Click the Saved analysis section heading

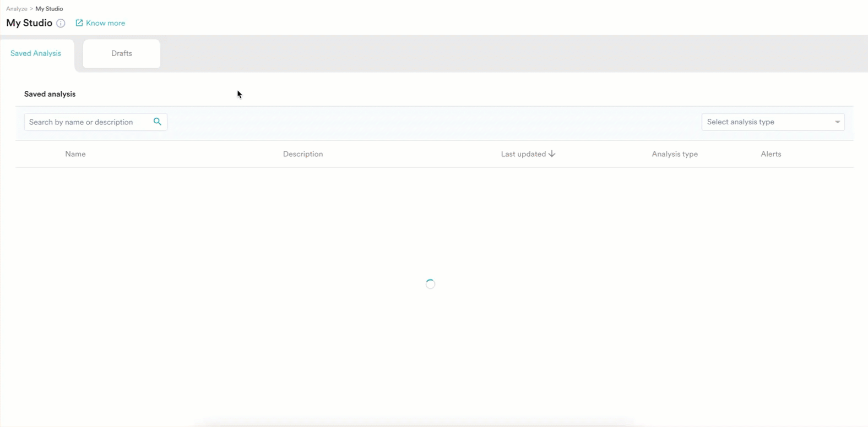(x=50, y=94)
